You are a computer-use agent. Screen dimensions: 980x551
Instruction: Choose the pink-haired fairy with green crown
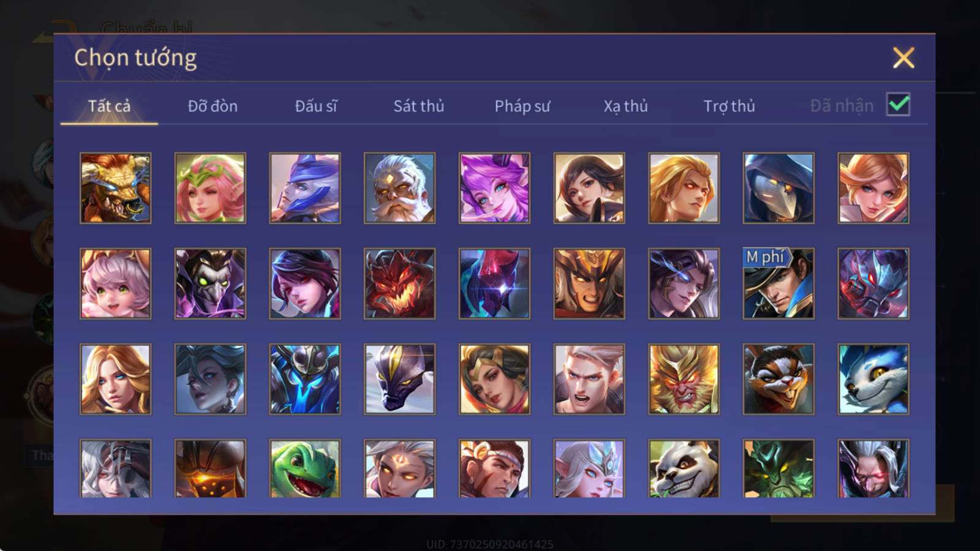pos(210,188)
